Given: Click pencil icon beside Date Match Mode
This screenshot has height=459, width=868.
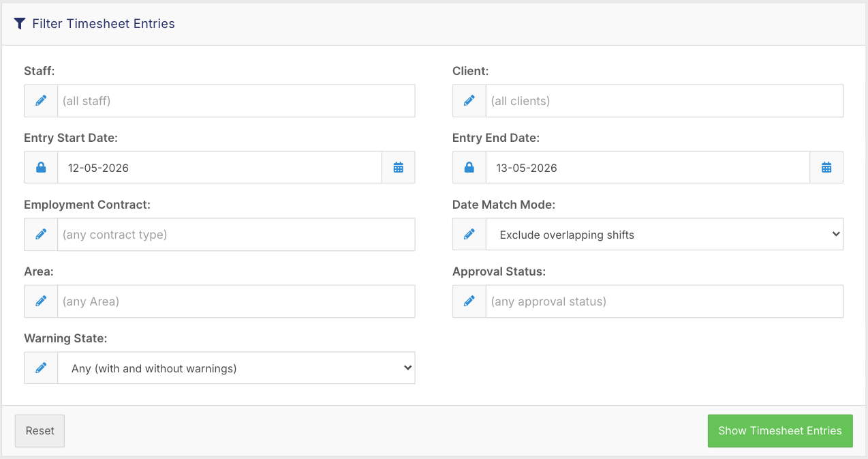Looking at the screenshot, I should point(469,235).
